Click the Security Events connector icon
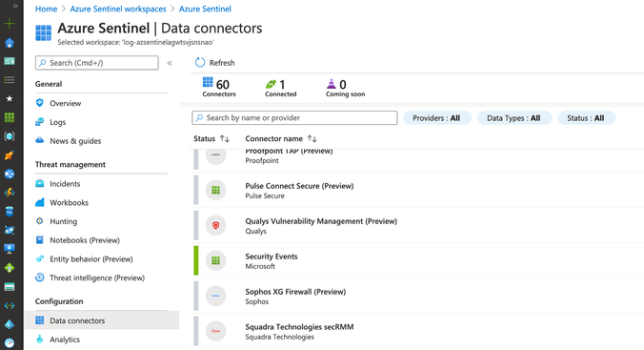The image size is (644, 350). (215, 260)
